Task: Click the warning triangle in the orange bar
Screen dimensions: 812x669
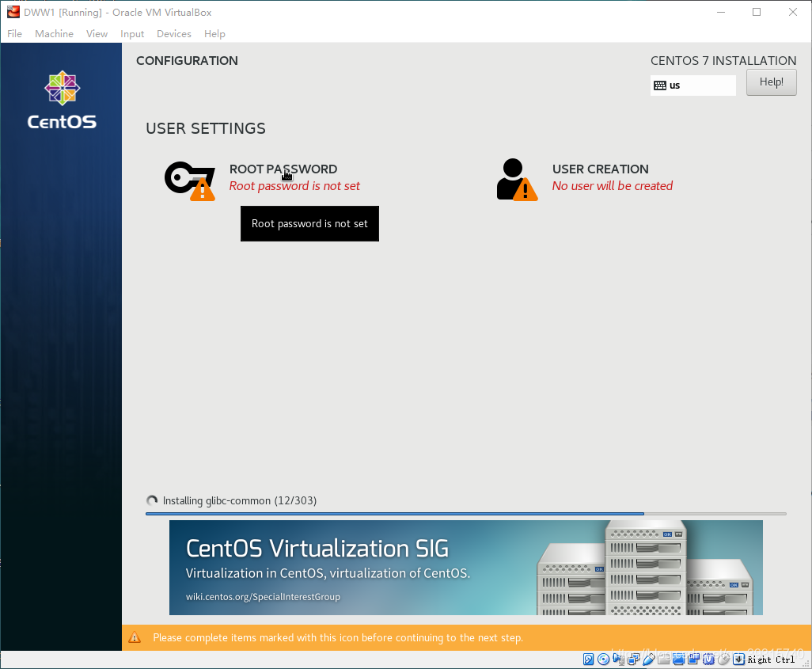Action: pos(134,637)
